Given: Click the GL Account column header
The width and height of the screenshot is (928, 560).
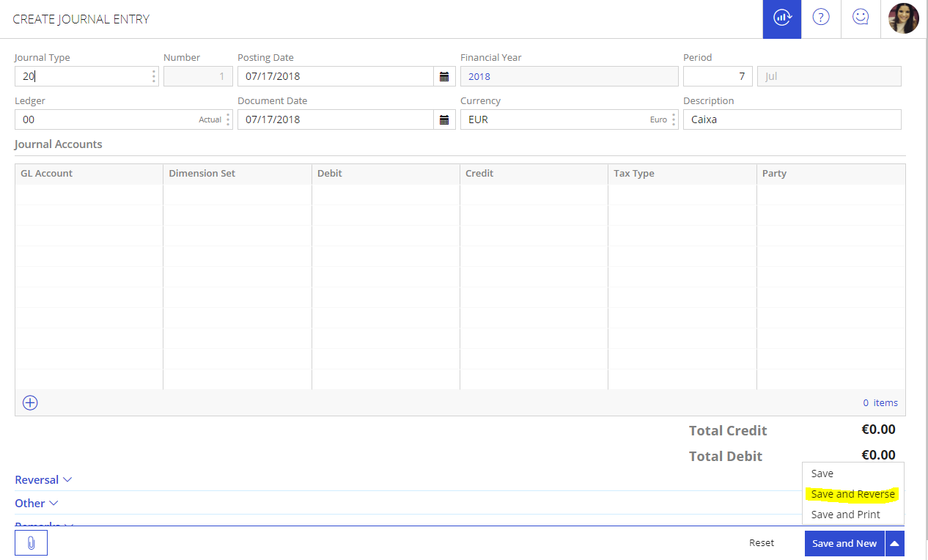Looking at the screenshot, I should 89,174.
